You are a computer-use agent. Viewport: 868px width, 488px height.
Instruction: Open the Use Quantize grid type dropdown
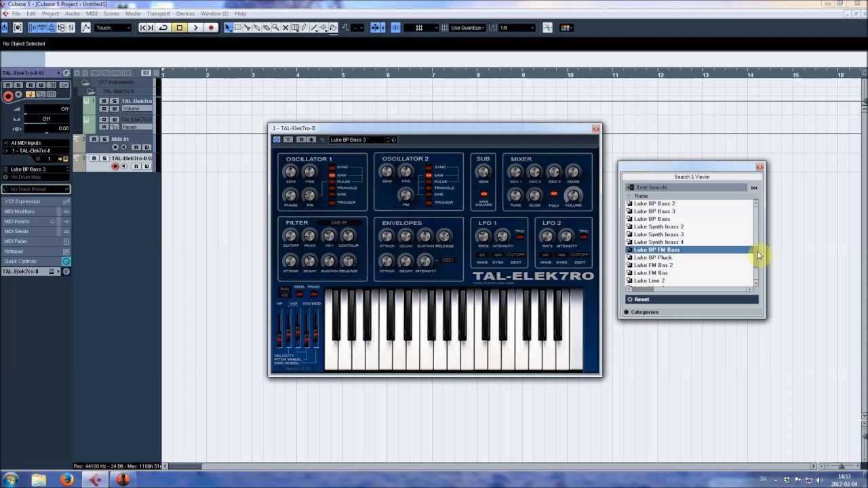click(467, 28)
